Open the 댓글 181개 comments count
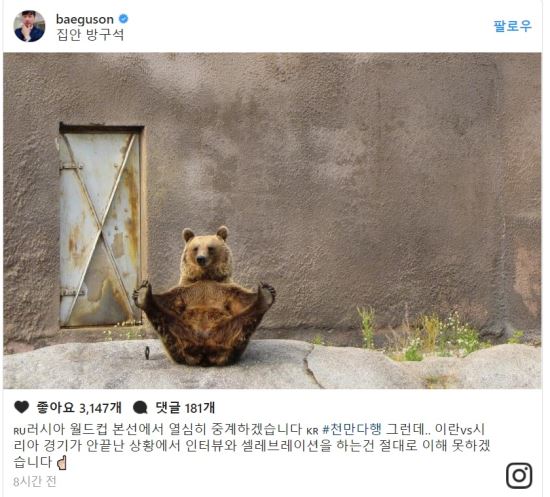550x497 pixels. click(185, 408)
